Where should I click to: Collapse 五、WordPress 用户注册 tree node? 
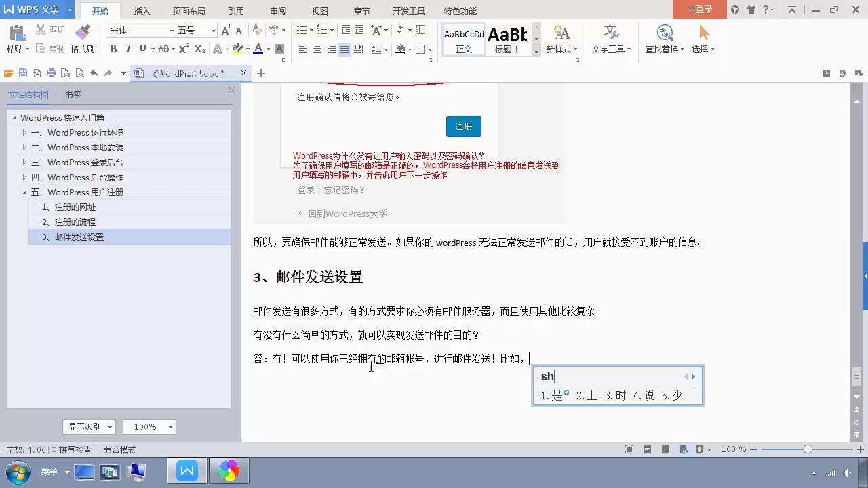24,192
